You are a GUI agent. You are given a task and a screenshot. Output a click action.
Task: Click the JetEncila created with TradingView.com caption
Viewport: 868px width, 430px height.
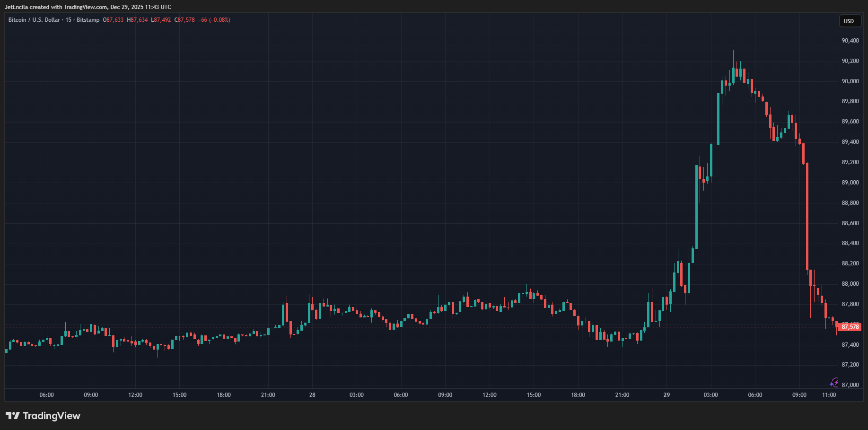pos(88,7)
